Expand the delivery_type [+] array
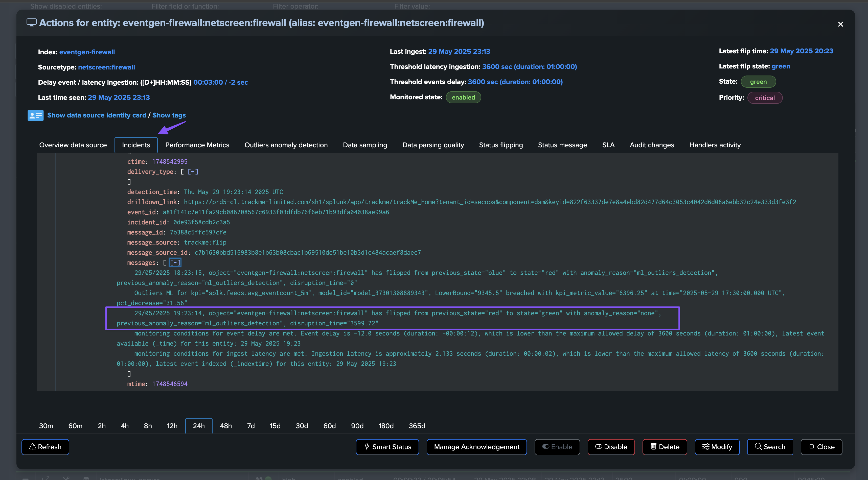The width and height of the screenshot is (868, 480). point(193,172)
